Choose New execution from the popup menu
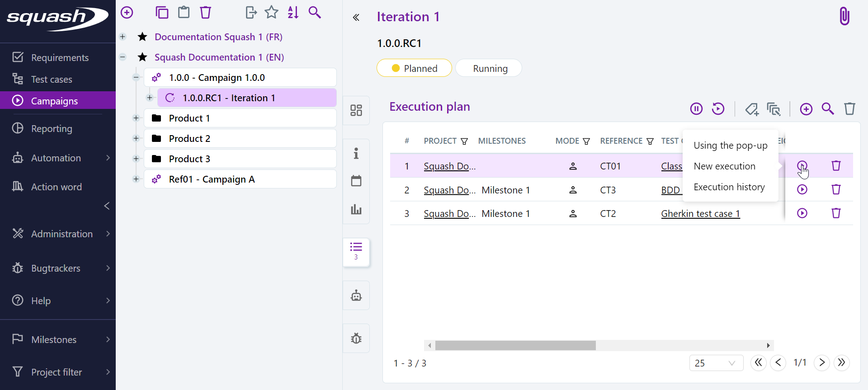Viewport: 868px width, 390px height. [x=724, y=166]
